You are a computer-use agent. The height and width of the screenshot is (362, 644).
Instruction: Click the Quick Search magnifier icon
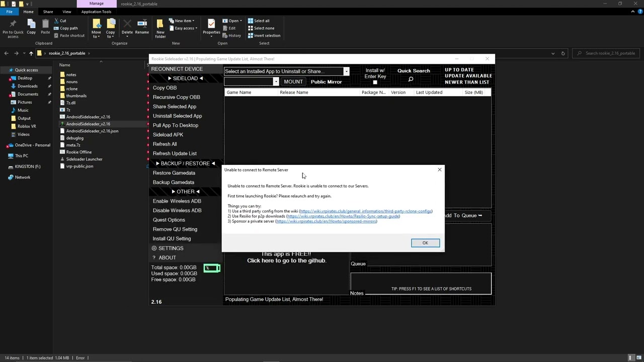pyautogui.click(x=411, y=79)
